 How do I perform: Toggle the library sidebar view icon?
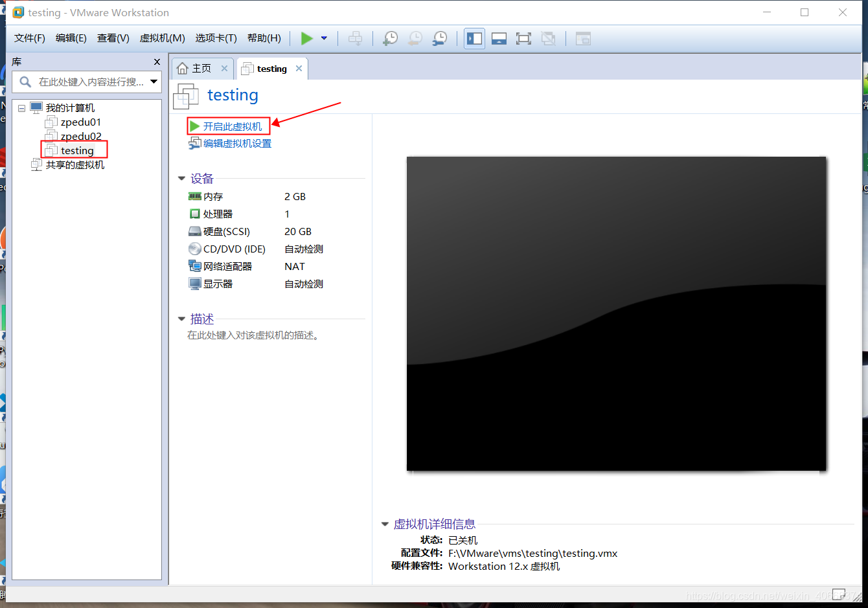[474, 38]
